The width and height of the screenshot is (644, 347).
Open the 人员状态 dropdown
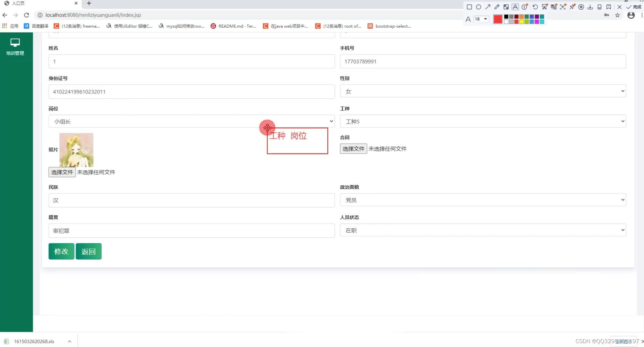[x=483, y=230]
